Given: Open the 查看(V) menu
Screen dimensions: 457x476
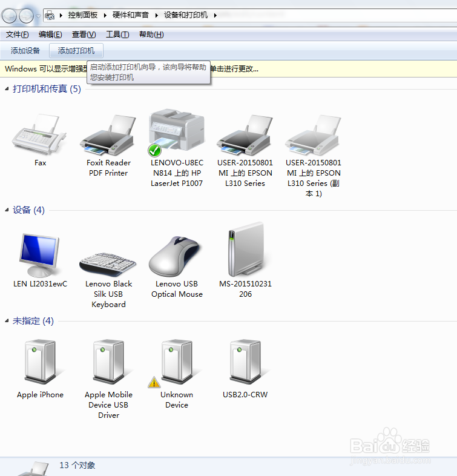Looking at the screenshot, I should tap(84, 35).
